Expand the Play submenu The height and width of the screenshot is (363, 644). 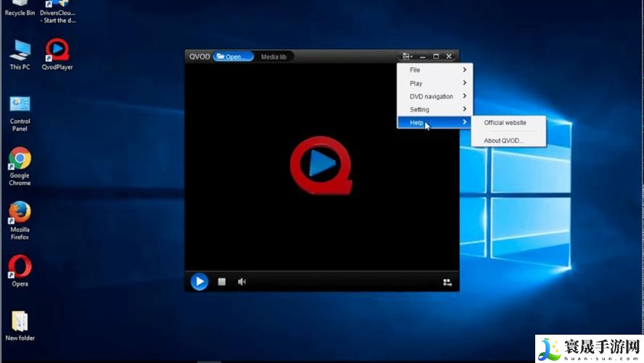tap(434, 83)
